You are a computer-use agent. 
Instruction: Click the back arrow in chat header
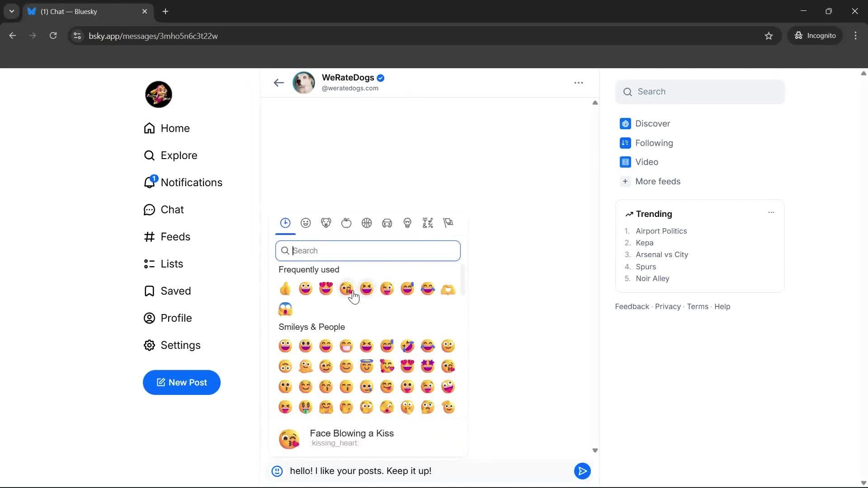pos(278,83)
